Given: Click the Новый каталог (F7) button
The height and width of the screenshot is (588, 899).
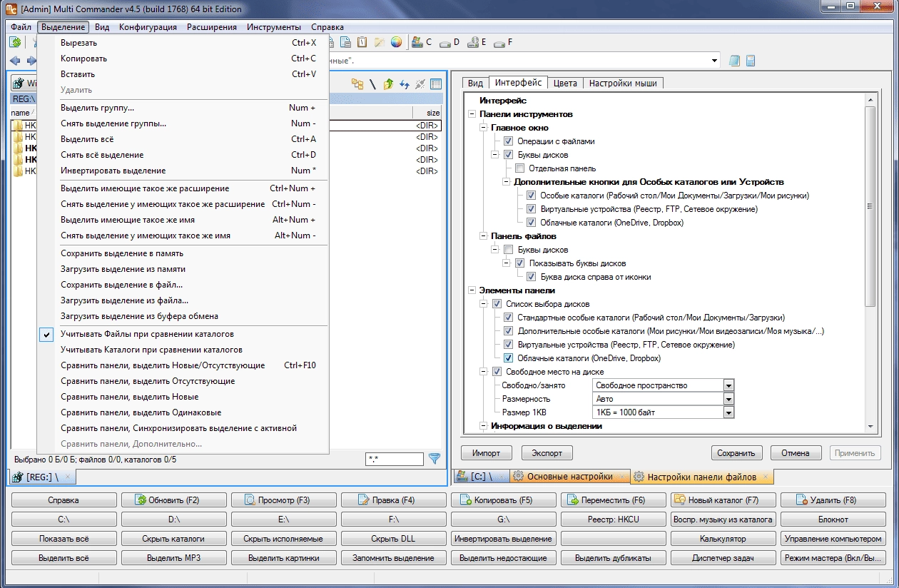Looking at the screenshot, I should 723,500.
